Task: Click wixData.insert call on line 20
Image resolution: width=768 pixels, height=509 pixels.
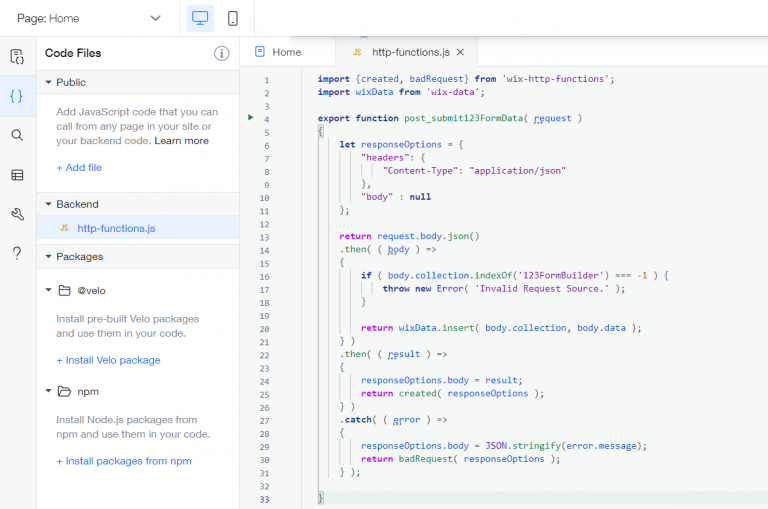Action: pos(436,328)
